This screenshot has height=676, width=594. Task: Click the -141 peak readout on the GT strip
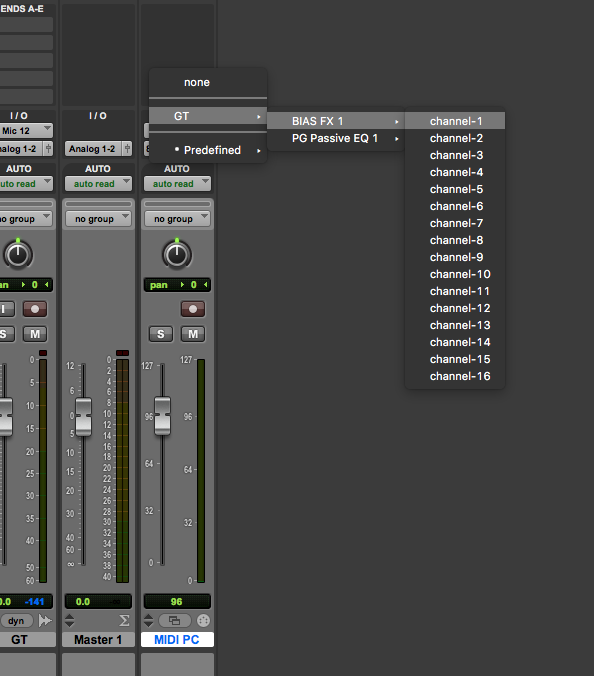pyautogui.click(x=35, y=601)
